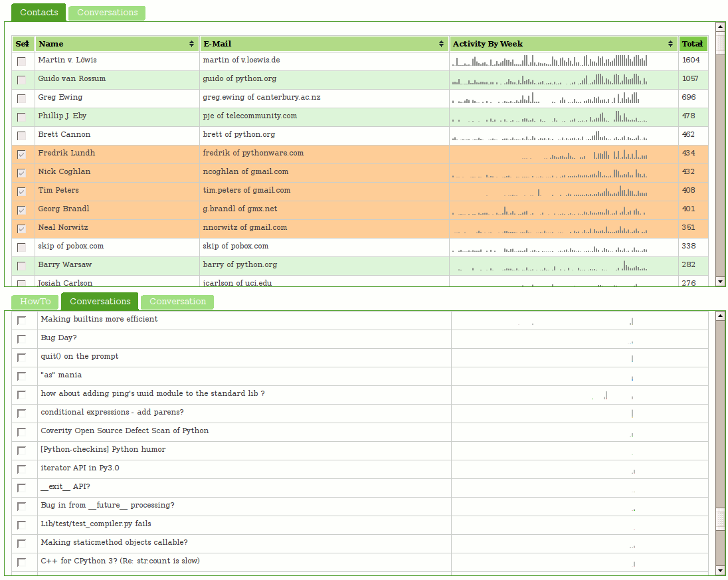Click the name 'Neal Norwitz'
Viewport: 728px width, 580px height.
pyautogui.click(x=63, y=227)
